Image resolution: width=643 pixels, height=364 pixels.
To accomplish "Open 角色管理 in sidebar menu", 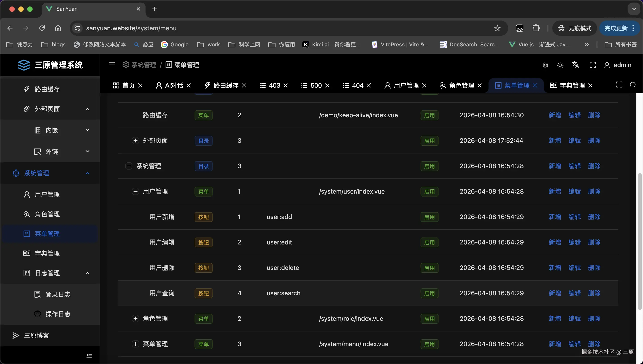I will pyautogui.click(x=47, y=214).
